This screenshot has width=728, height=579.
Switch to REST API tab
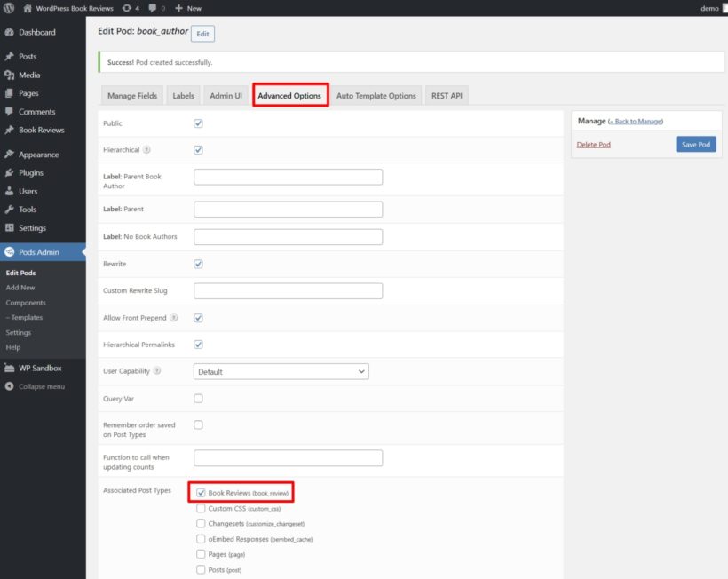pos(447,96)
